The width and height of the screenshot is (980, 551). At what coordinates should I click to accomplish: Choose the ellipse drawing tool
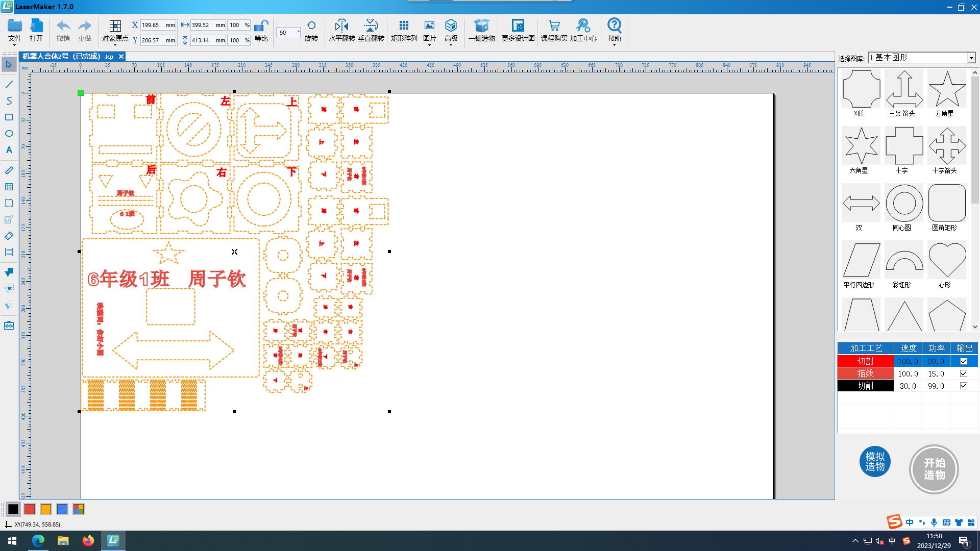[x=9, y=133]
